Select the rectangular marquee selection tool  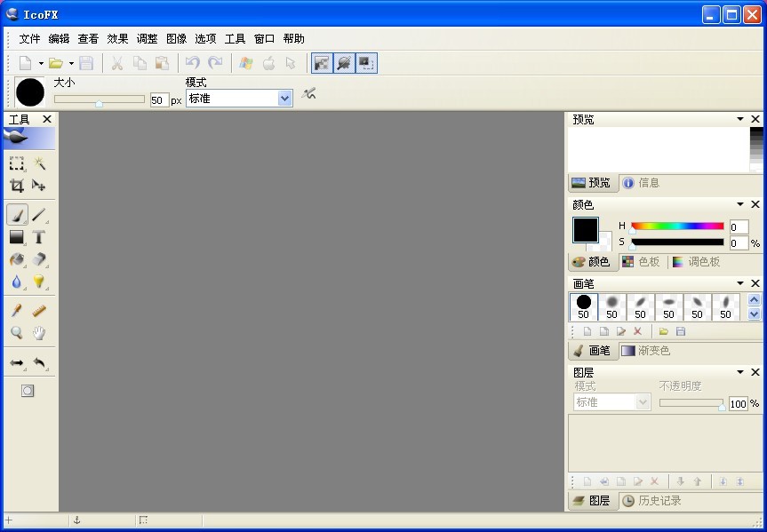point(17,163)
